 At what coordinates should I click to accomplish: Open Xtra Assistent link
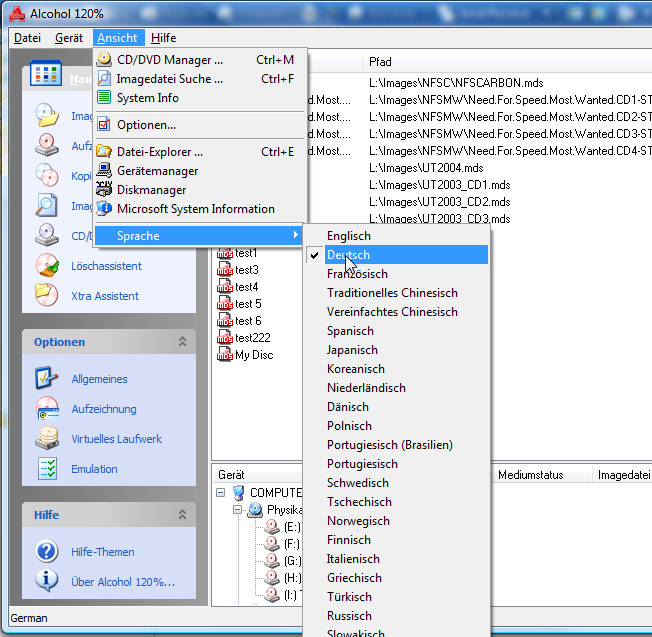105,296
